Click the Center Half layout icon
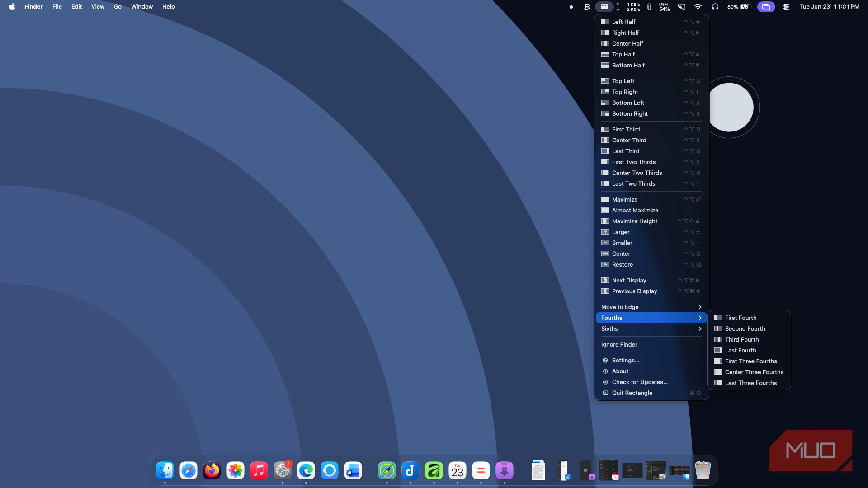This screenshot has width=868, height=488. 605,43
